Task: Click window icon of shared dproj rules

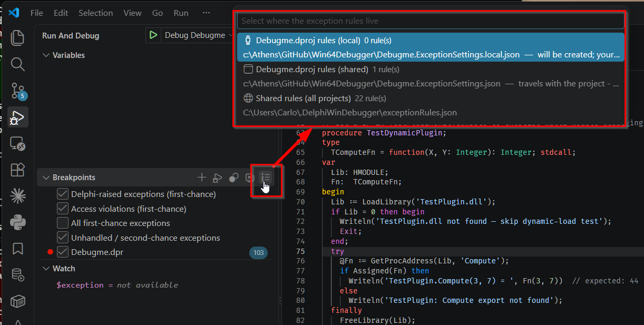Action: click(248, 70)
